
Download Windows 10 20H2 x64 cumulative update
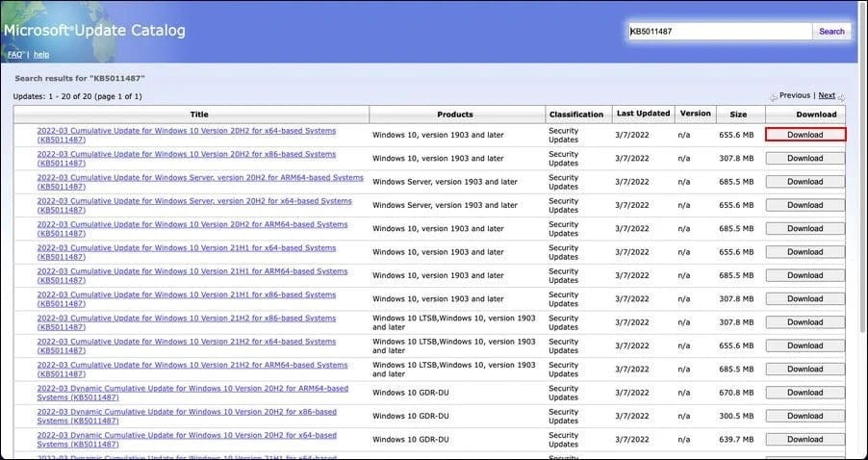point(805,135)
